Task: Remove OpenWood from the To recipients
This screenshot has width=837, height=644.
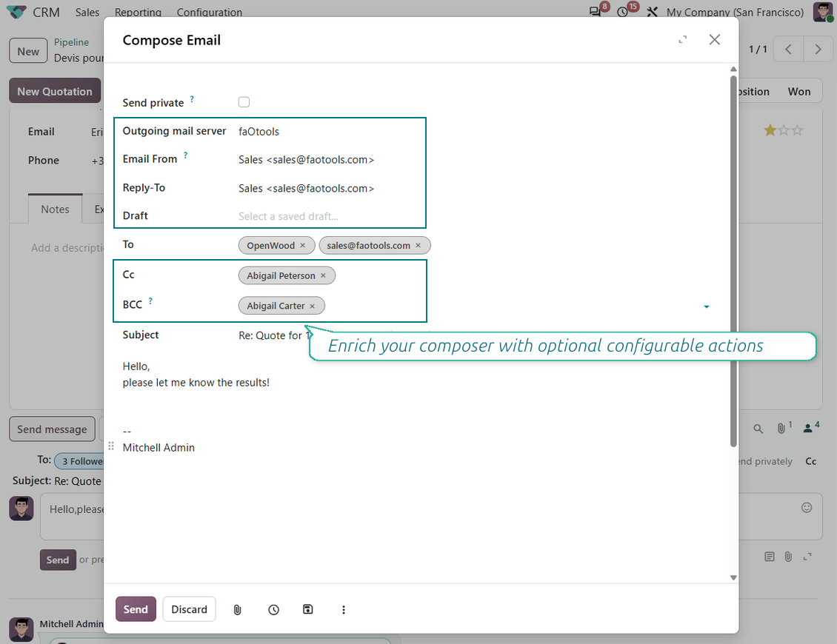Action: tap(303, 246)
